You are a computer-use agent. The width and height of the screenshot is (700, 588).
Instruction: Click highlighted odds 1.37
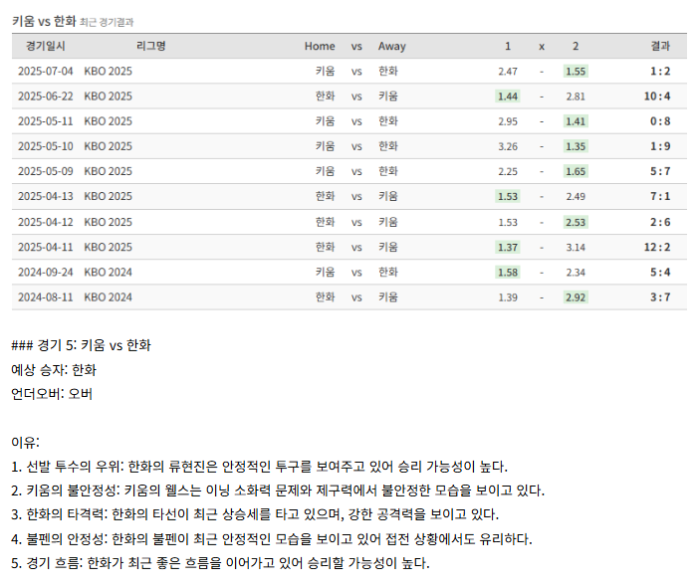pos(508,247)
